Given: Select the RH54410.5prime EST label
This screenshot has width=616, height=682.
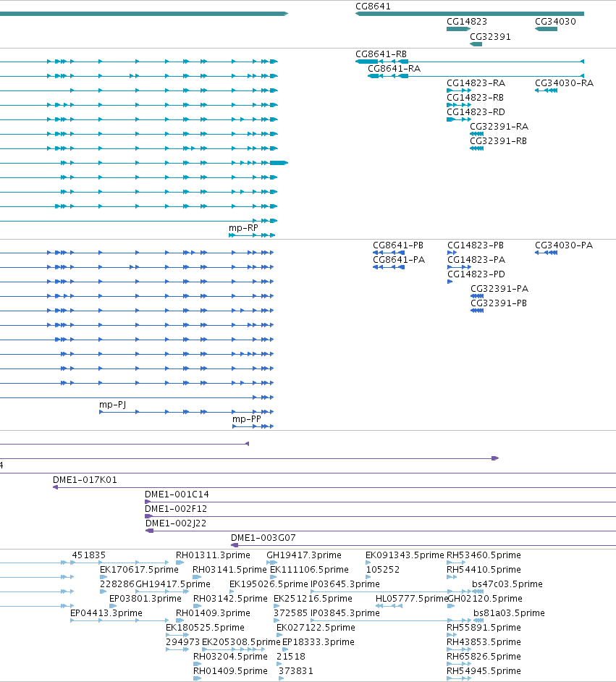Looking at the screenshot, I should pyautogui.click(x=484, y=570).
